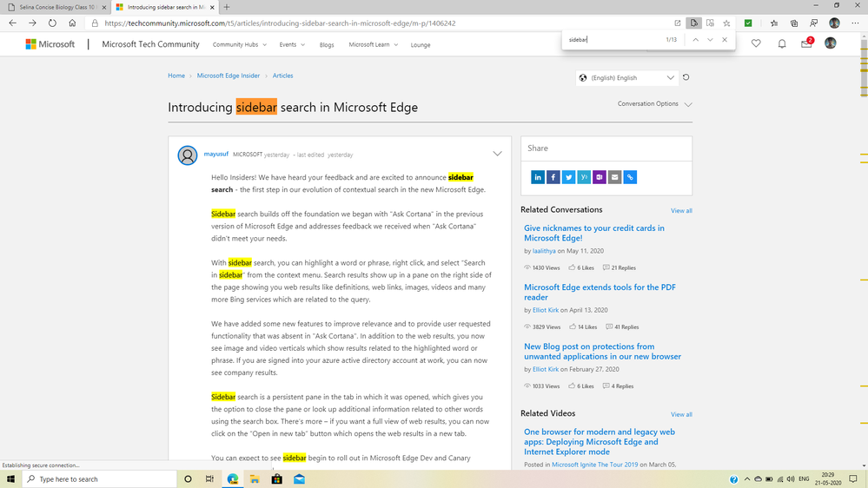
Task: Click the Windows Start button
Action: point(10,479)
